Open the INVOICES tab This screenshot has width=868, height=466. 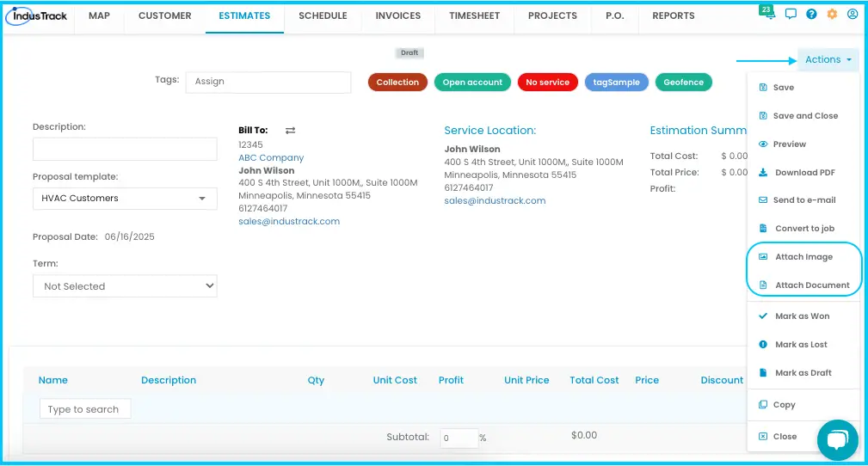pyautogui.click(x=398, y=16)
